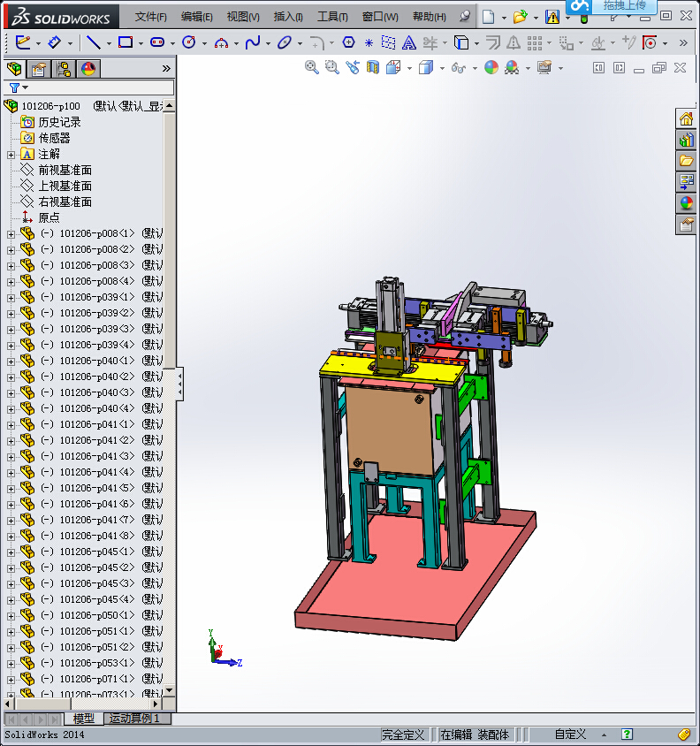The image size is (700, 746).
Task: Expand component 101206-p039<2>
Action: (x=11, y=314)
